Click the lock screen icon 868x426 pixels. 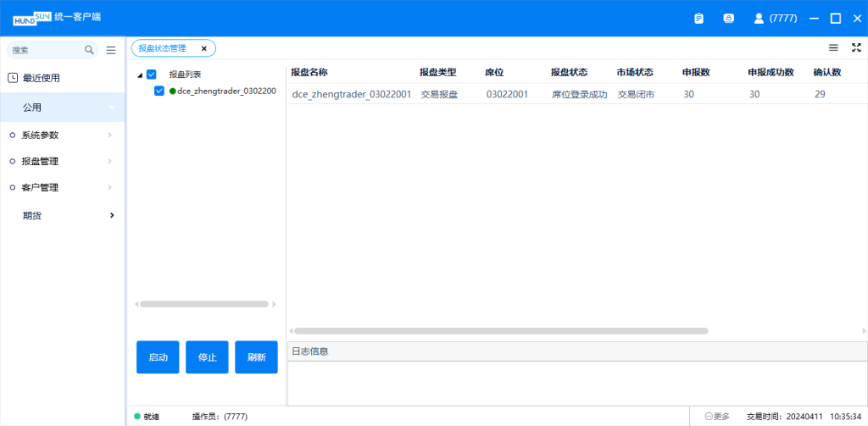tap(728, 18)
